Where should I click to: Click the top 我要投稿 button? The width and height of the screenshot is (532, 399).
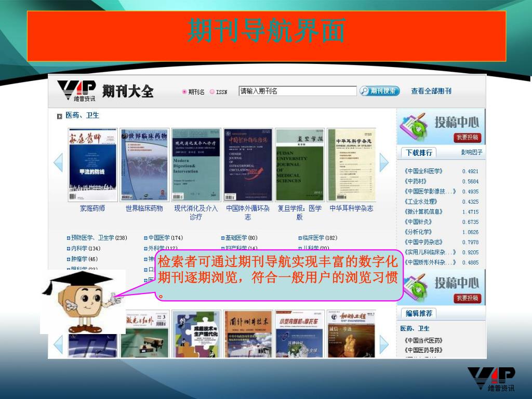pos(467,137)
